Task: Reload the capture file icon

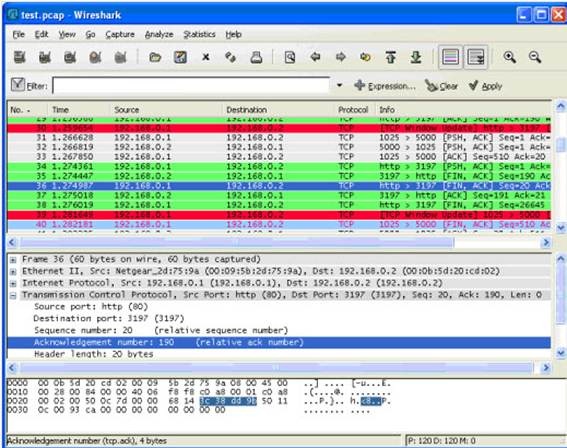Action: [231, 57]
